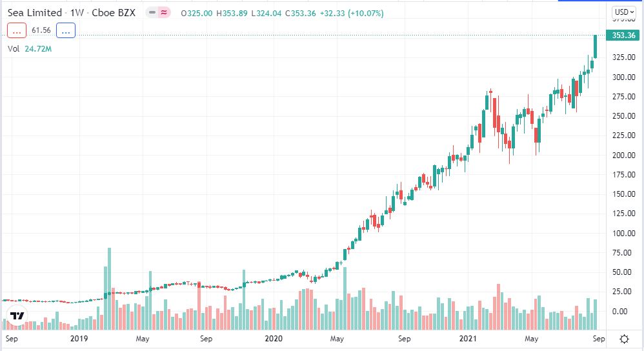The height and width of the screenshot is (351, 644).
Task: Toggle the gray dash market status pill
Action: (x=152, y=13)
